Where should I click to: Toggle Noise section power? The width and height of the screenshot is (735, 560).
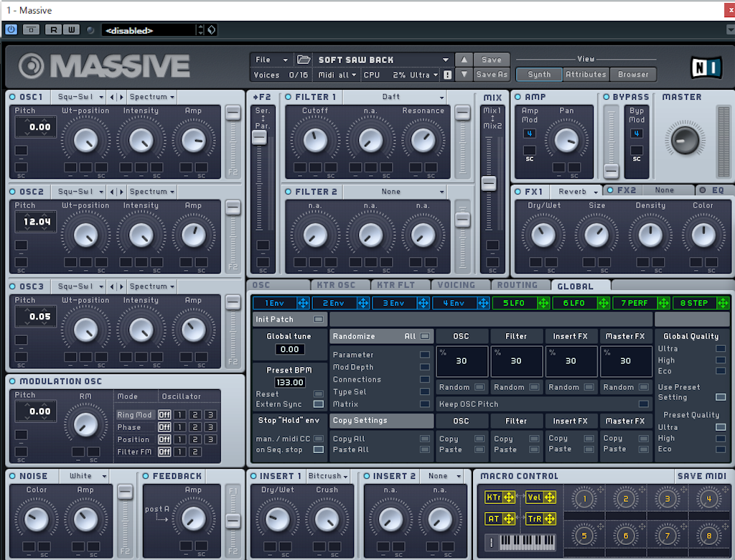[13, 476]
